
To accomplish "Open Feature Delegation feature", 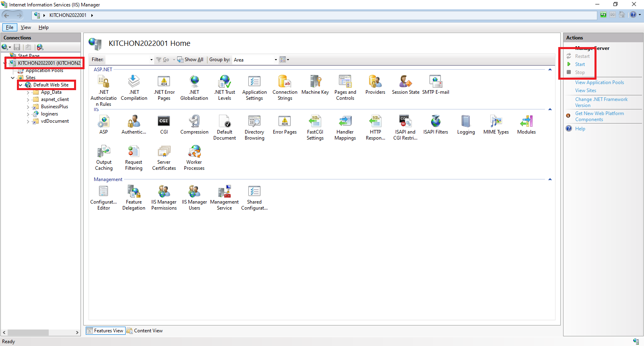I will pyautogui.click(x=134, y=198).
